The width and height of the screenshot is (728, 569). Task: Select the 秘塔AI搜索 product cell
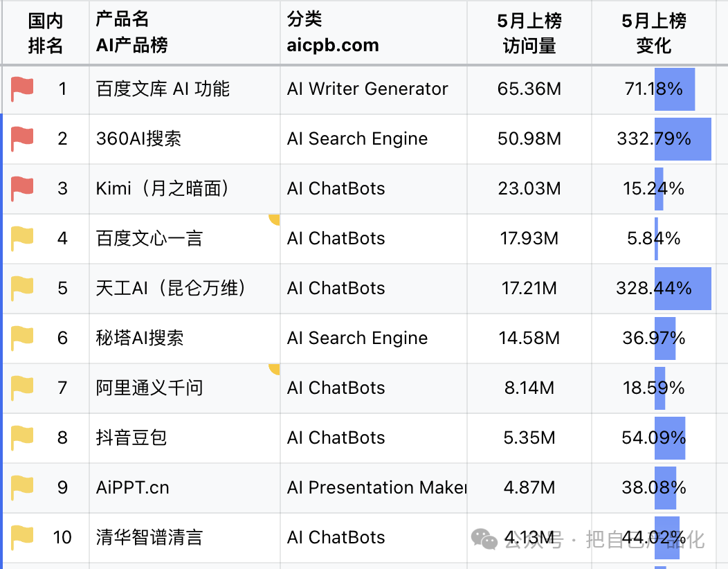[185, 338]
